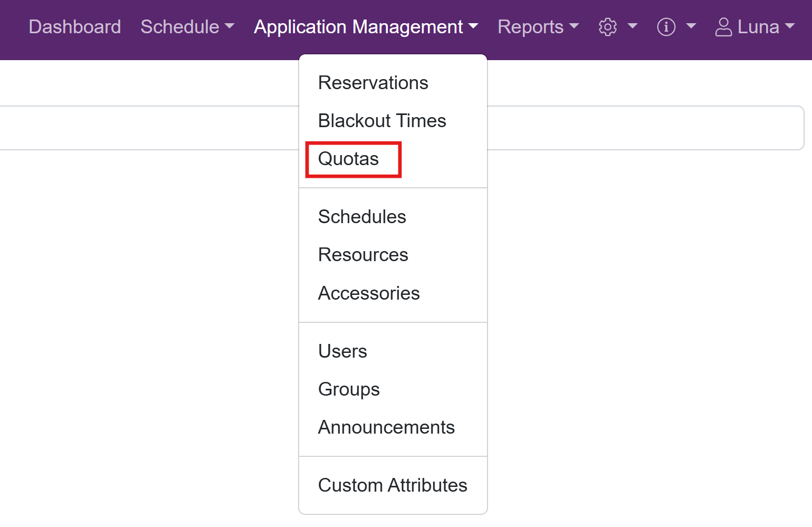Click the help info circle icon
812x527 pixels.
click(x=666, y=27)
